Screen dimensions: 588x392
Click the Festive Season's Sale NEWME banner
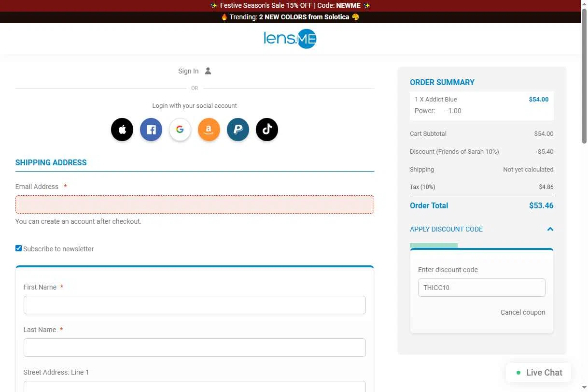point(290,6)
